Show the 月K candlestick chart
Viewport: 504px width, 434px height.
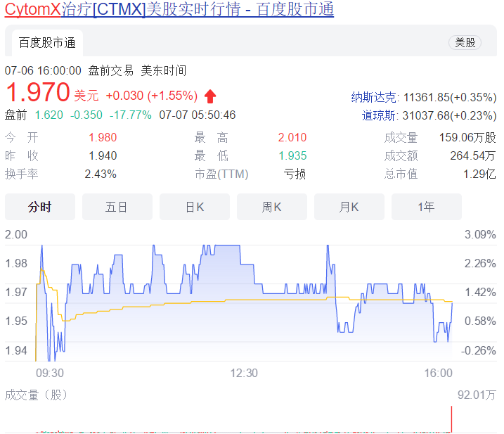coord(349,207)
